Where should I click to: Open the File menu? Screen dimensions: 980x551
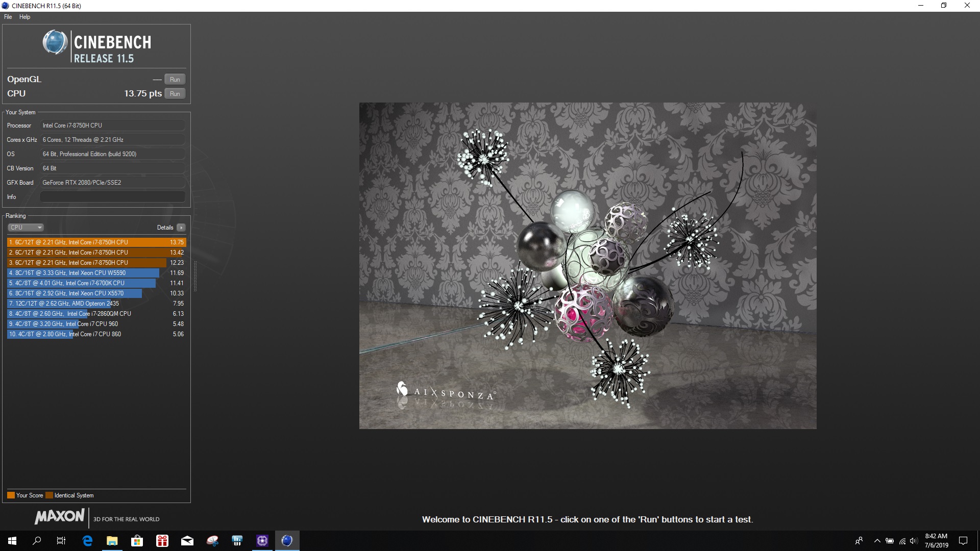pos(8,17)
